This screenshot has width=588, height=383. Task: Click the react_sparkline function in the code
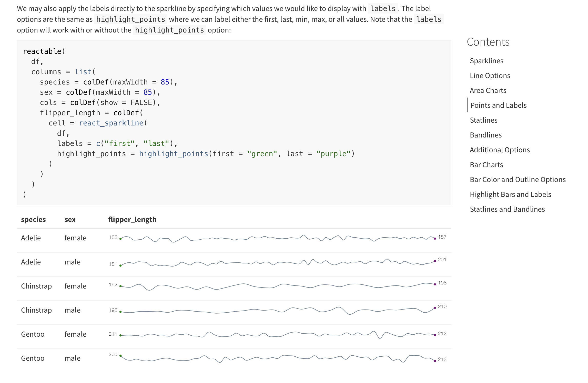(111, 123)
